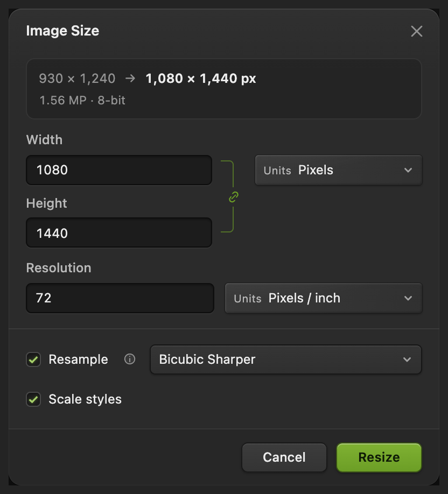Click the chevron on the Pixels units dropdown
Screen dimensions: 448x494
tap(408, 170)
